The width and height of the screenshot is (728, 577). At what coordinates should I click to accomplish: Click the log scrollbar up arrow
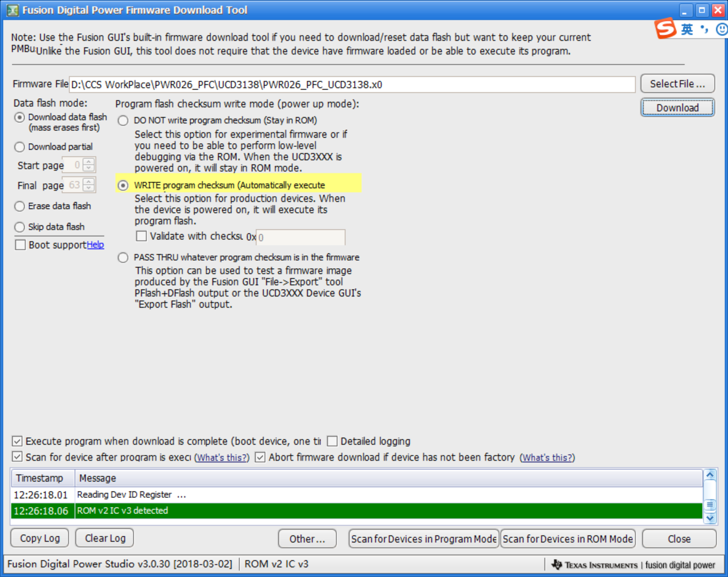[x=710, y=475]
